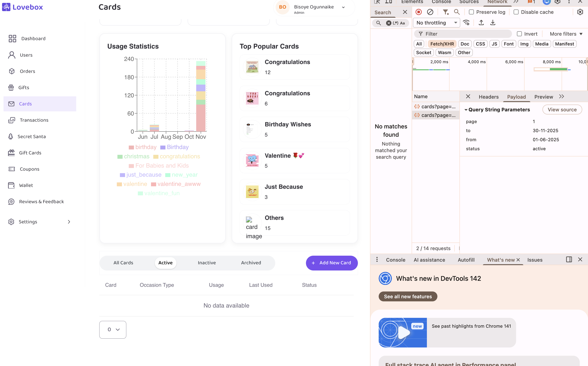The height and width of the screenshot is (366, 588).
Task: Open the Headers tab
Action: [x=488, y=97]
